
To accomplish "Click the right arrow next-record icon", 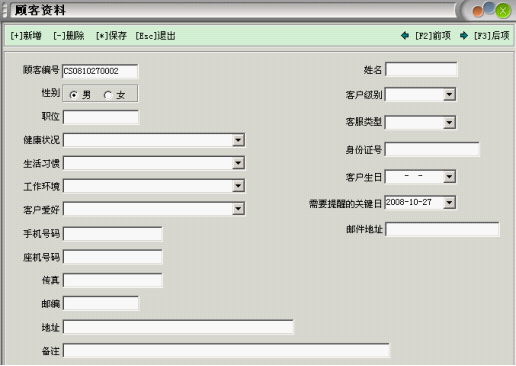I will pos(464,35).
